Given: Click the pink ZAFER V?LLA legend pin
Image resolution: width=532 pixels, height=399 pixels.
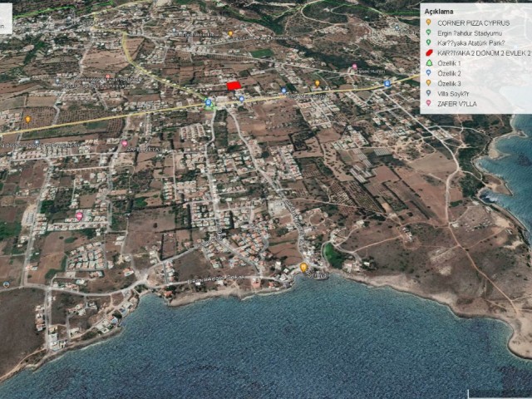Looking at the screenshot, I should coord(429,103).
